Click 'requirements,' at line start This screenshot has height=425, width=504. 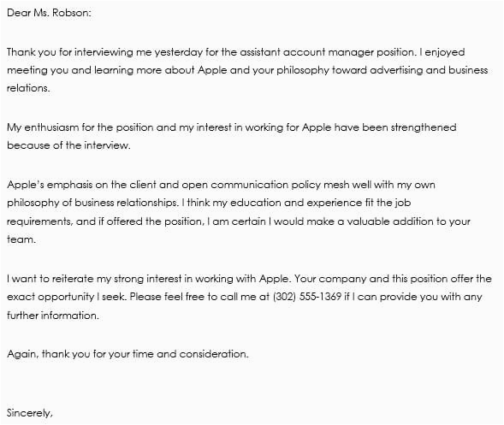[40, 222]
